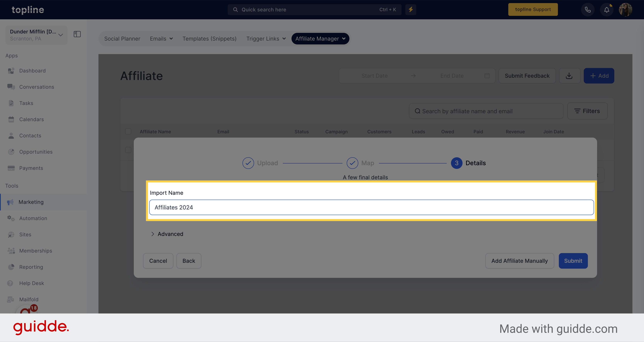644x342 pixels.
Task: Check the top affiliate row checkbox
Action: (128, 150)
